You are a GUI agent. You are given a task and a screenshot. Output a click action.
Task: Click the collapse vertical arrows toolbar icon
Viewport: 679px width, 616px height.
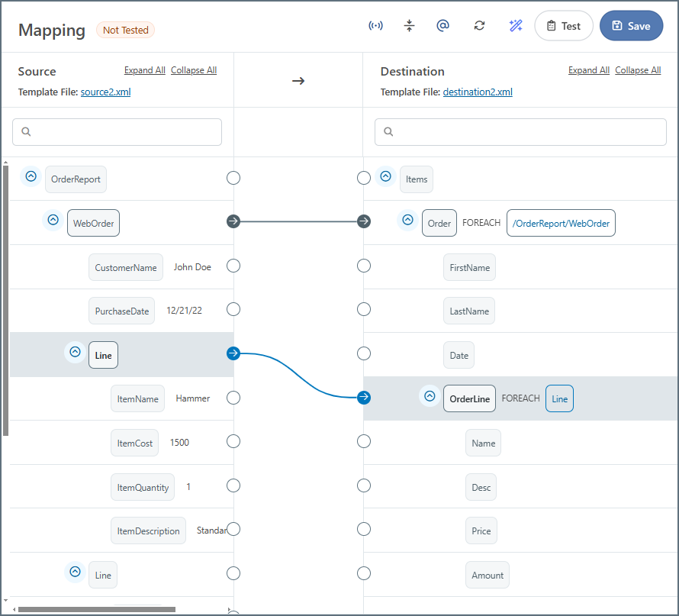tap(409, 26)
